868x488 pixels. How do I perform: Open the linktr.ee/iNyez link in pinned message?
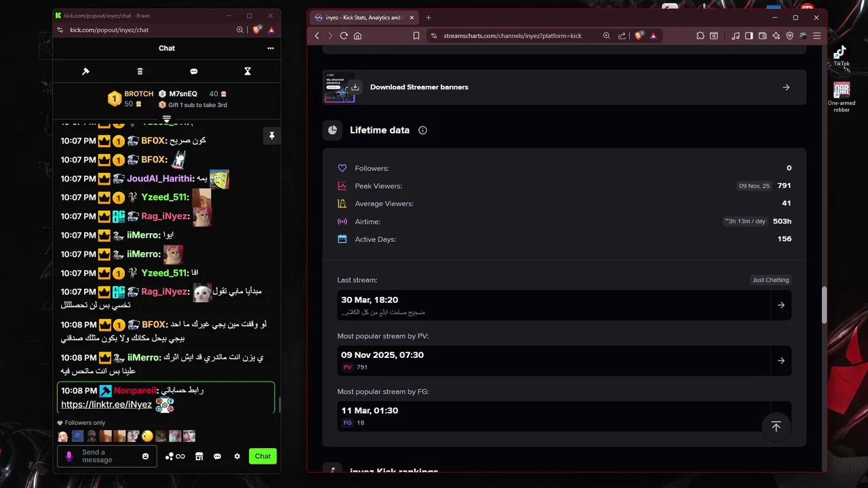[106, 405]
